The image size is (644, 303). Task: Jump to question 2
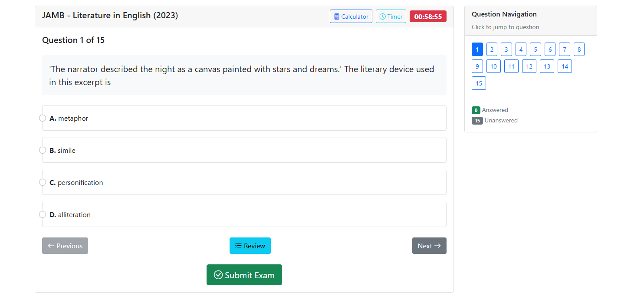[x=492, y=49]
